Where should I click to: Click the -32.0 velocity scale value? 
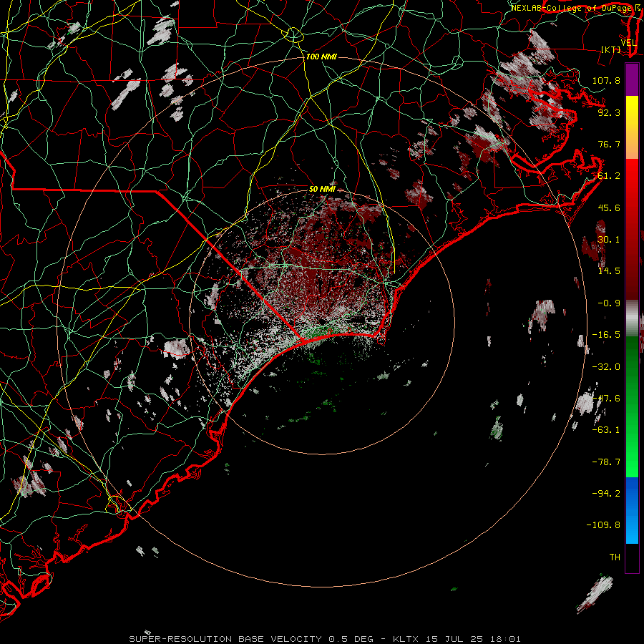[x=606, y=366]
